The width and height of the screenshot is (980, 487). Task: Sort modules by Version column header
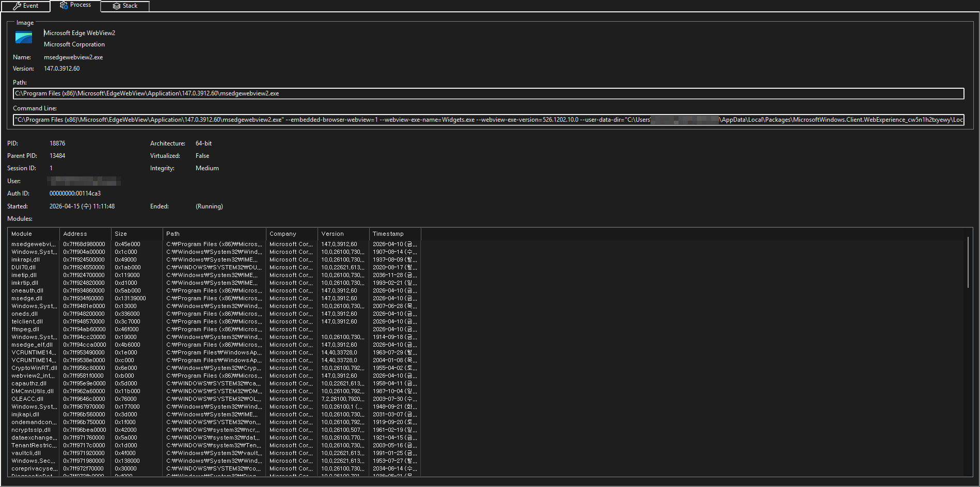pyautogui.click(x=343, y=234)
